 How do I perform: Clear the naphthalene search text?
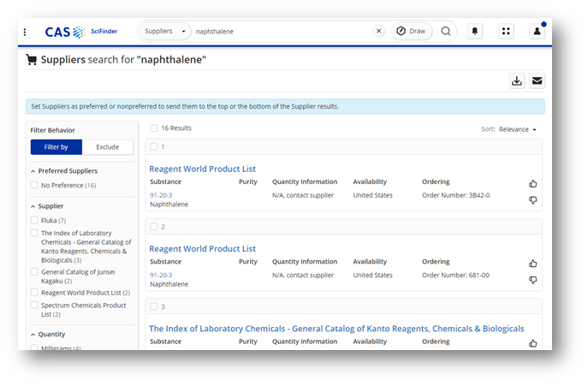click(379, 31)
